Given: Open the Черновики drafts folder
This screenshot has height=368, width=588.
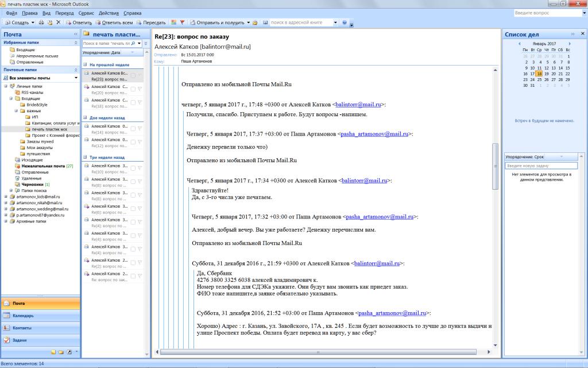Looking at the screenshot, I should tap(32, 185).
